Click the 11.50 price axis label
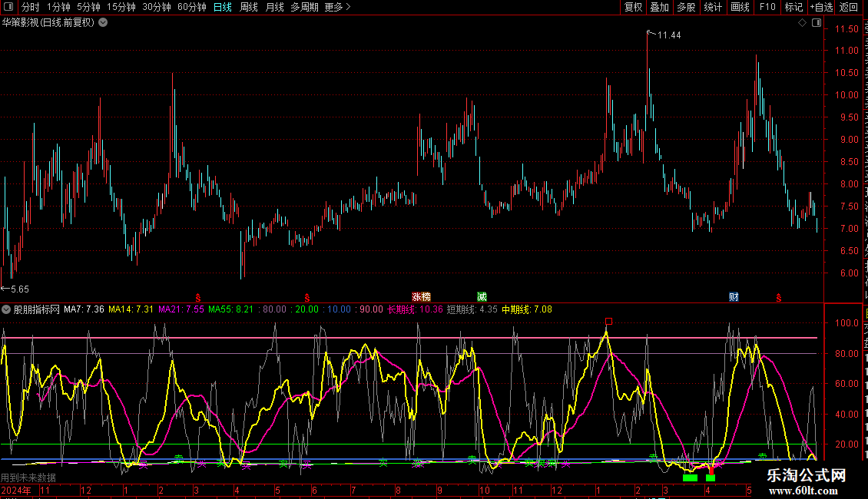 (x=847, y=28)
